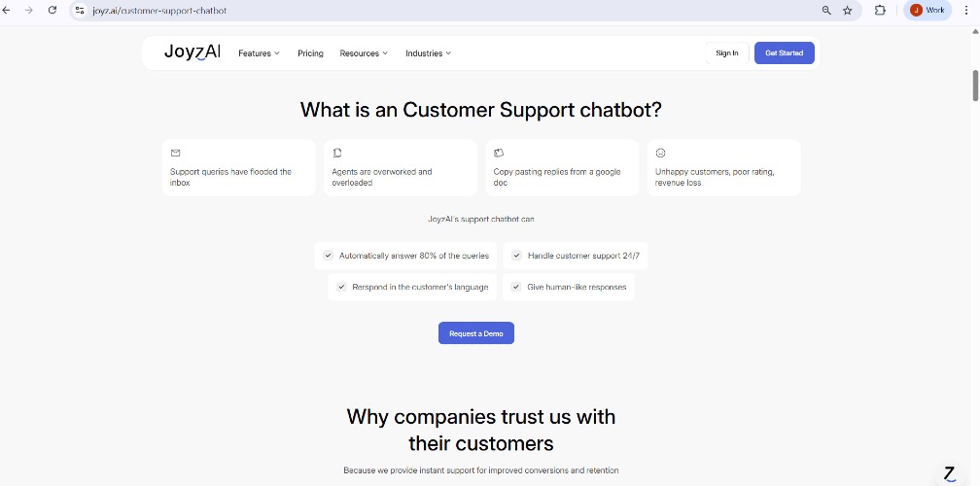Open the Resources dropdown
The height and width of the screenshot is (486, 980).
tap(364, 53)
